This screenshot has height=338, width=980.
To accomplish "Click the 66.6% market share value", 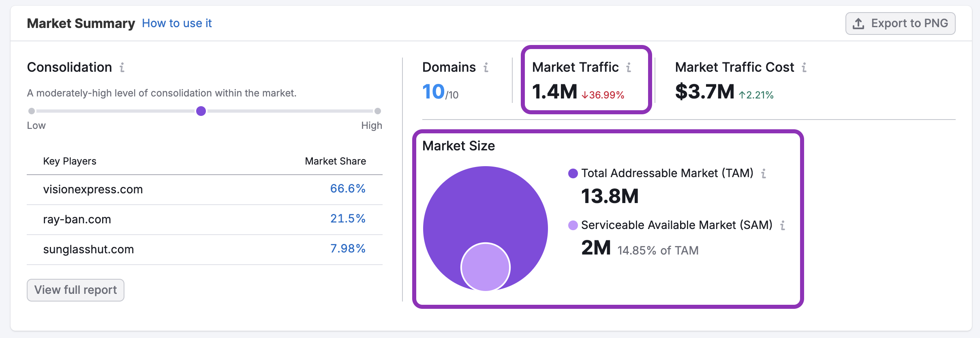I will 348,189.
